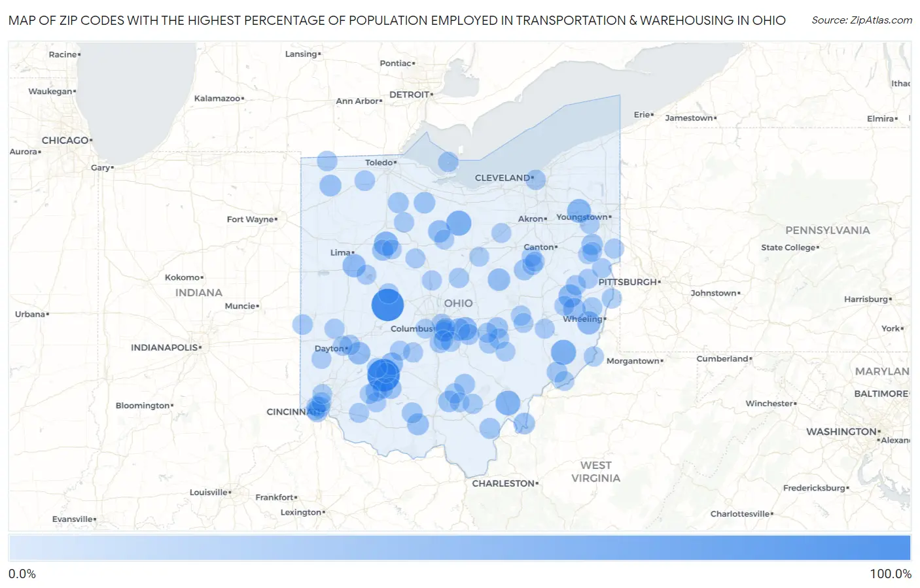This screenshot has width=920, height=588.
Task: Click the WEST VIRGINIA state label
Action: (x=595, y=472)
